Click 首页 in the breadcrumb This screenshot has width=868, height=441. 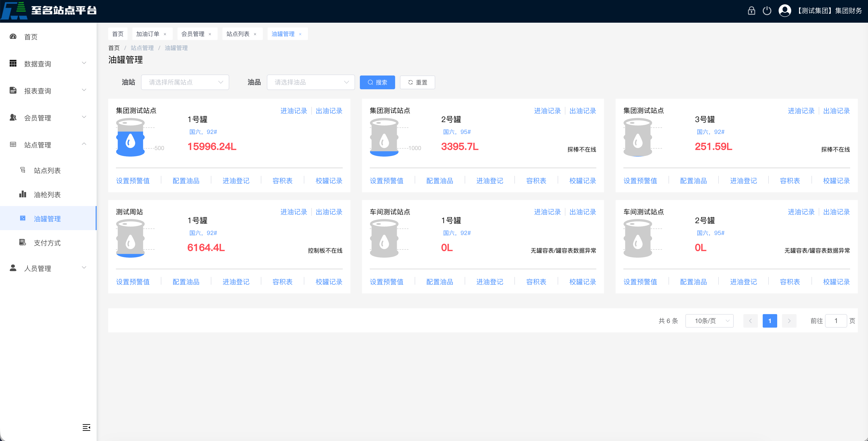(x=114, y=48)
